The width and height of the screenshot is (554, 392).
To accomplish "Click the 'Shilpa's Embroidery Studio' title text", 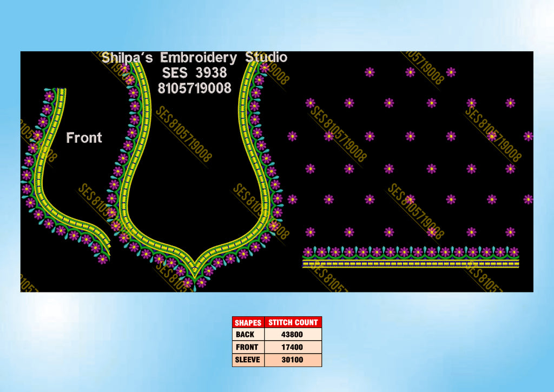I will (194, 57).
